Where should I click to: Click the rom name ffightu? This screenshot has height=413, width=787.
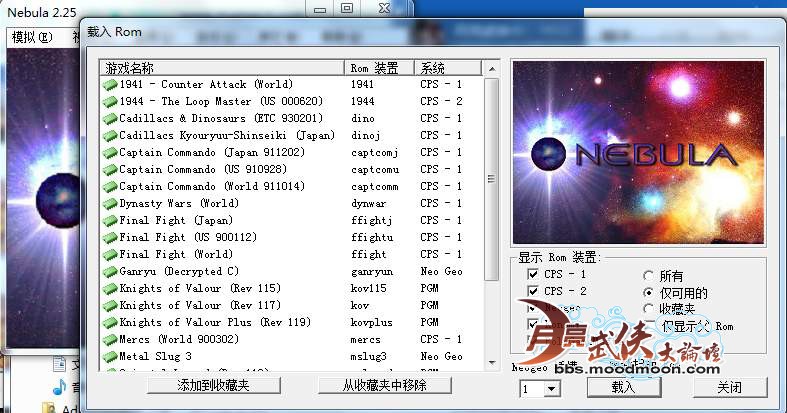[371, 237]
